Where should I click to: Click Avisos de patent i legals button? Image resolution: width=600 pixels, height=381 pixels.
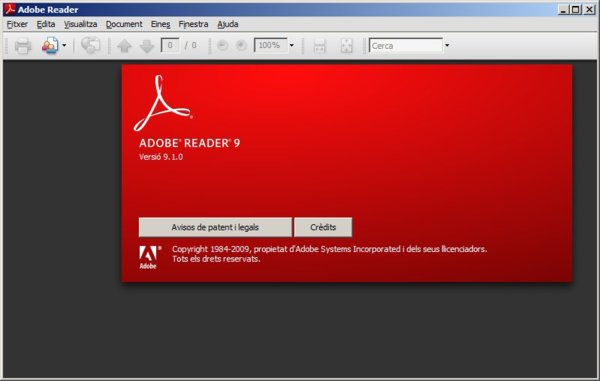click(215, 227)
